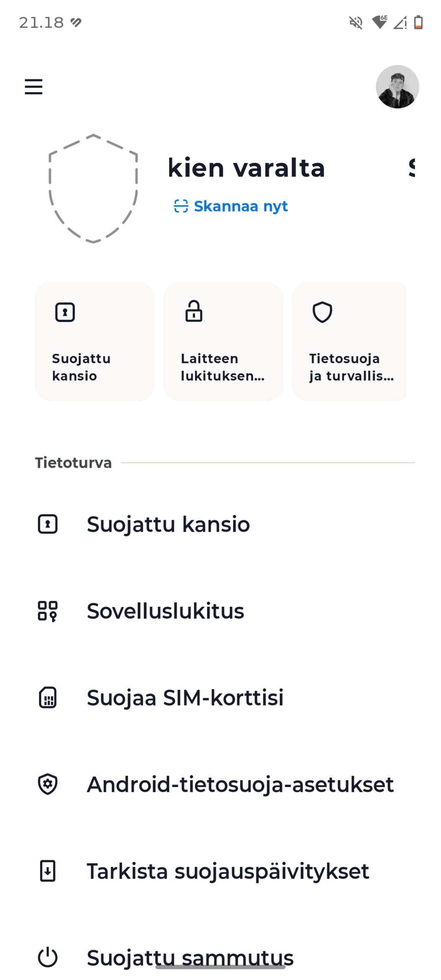Viewport: 441px width, 980px height.
Task: Open the Suojattu kansio shortcut card
Action: coord(95,341)
